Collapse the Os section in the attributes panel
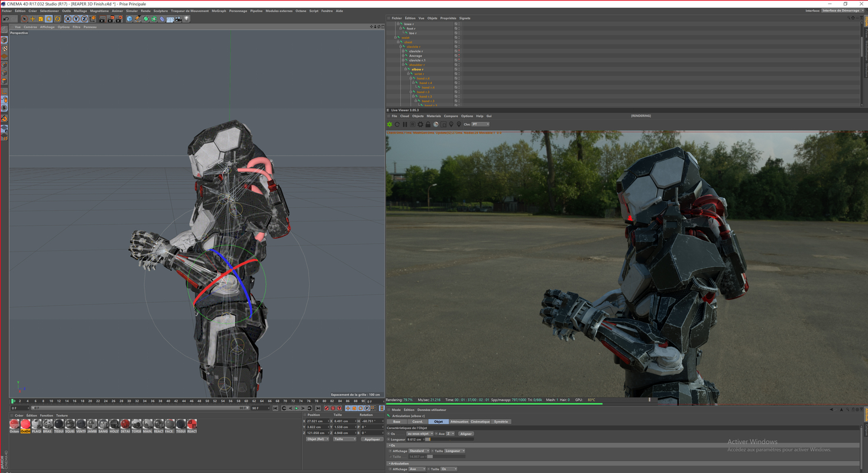The height and width of the screenshot is (473, 868). [390, 445]
